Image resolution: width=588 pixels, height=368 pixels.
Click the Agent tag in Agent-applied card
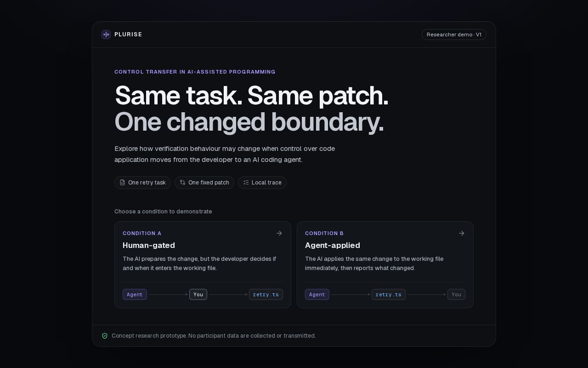point(317,294)
